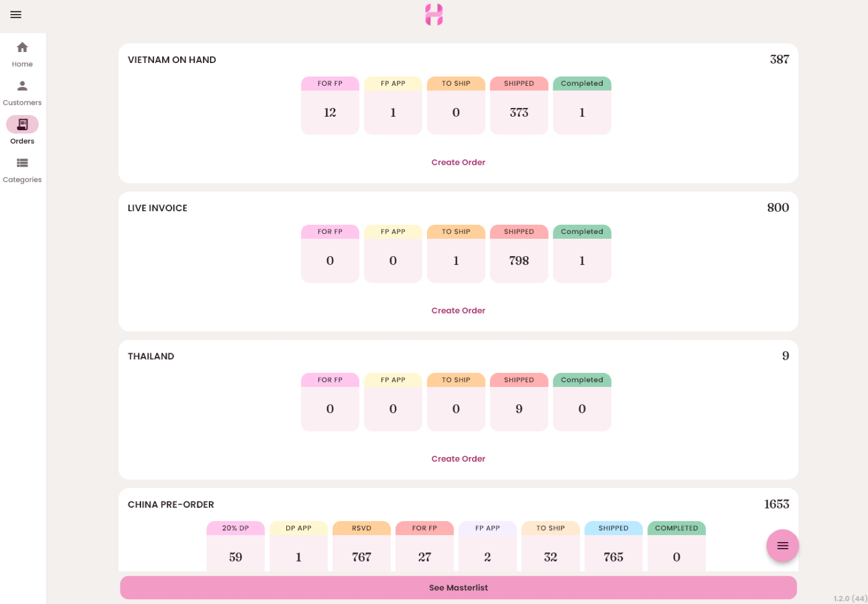Image resolution: width=868 pixels, height=604 pixels.
Task: Open Vietnam On Hand FP APP card
Action: coord(393,105)
